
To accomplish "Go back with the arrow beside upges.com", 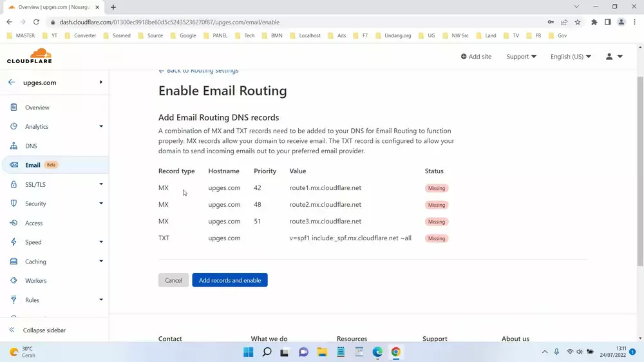I will (x=12, y=82).
